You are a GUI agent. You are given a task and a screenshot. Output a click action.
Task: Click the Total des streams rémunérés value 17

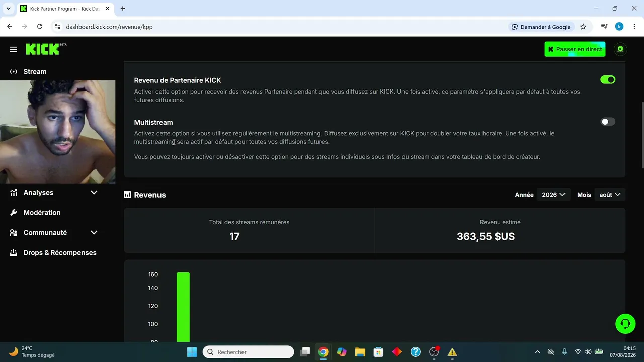tap(234, 236)
